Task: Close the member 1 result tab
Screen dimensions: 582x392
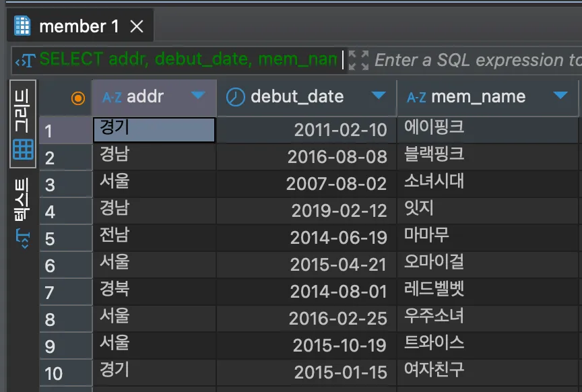Action: click(x=137, y=26)
